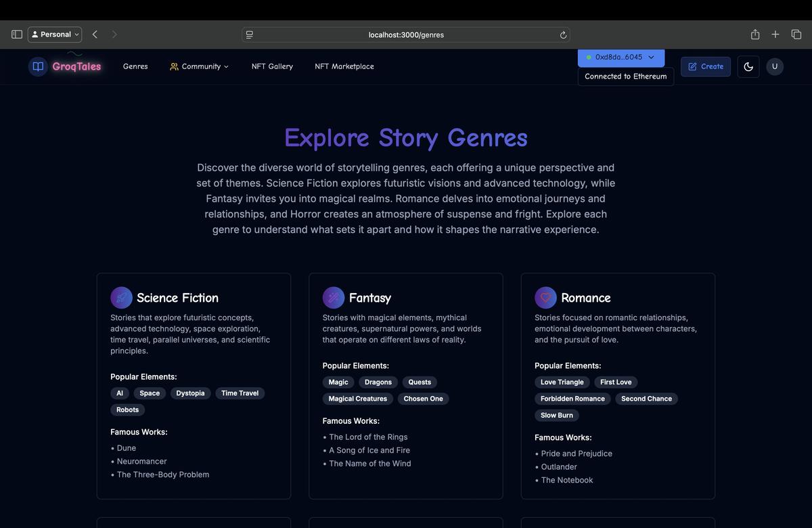Click the Magic element tag
The height and width of the screenshot is (528, 812).
[338, 382]
